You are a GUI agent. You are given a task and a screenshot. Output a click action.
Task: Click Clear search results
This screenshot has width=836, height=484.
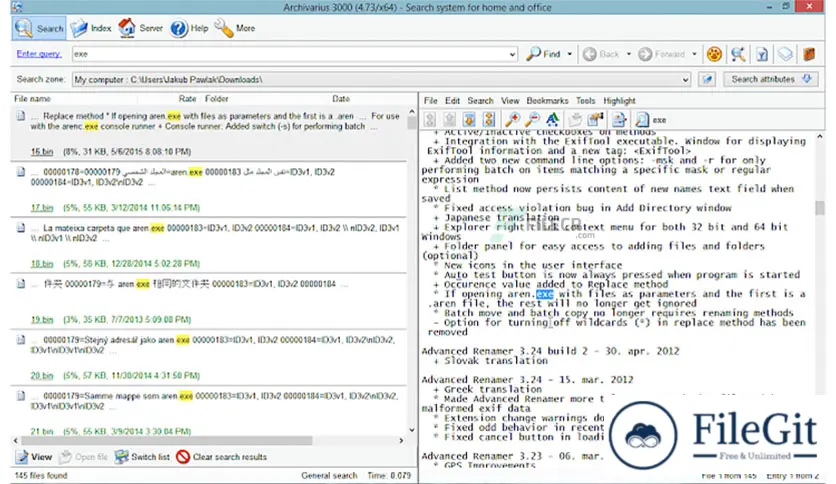click(221, 457)
